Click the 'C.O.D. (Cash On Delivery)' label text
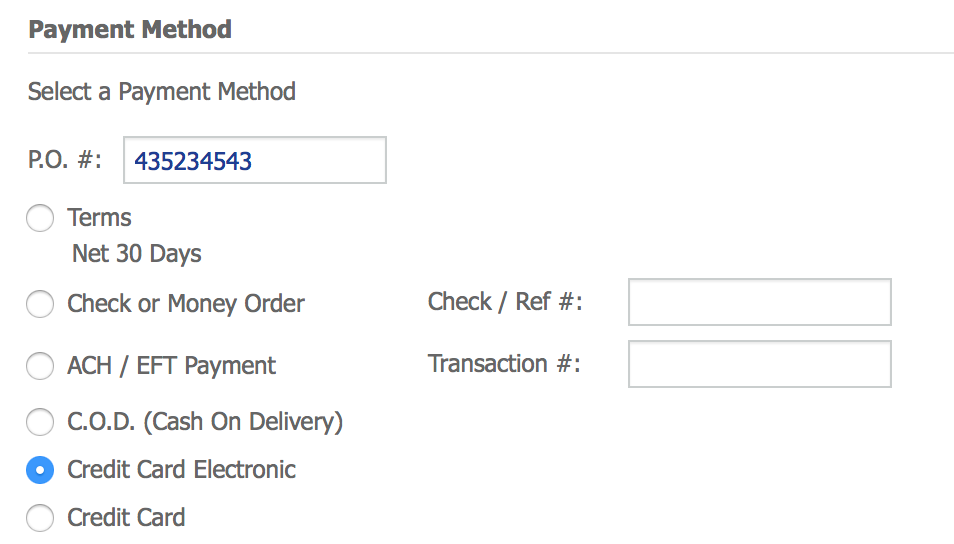Viewport: 954px width, 544px height. [x=205, y=422]
